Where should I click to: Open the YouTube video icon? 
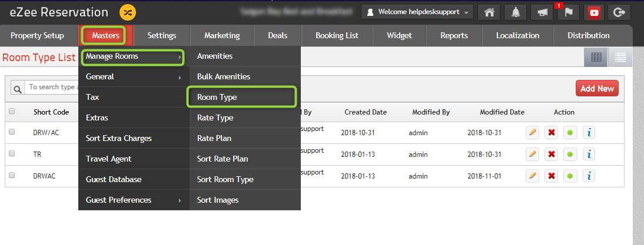[x=594, y=12]
